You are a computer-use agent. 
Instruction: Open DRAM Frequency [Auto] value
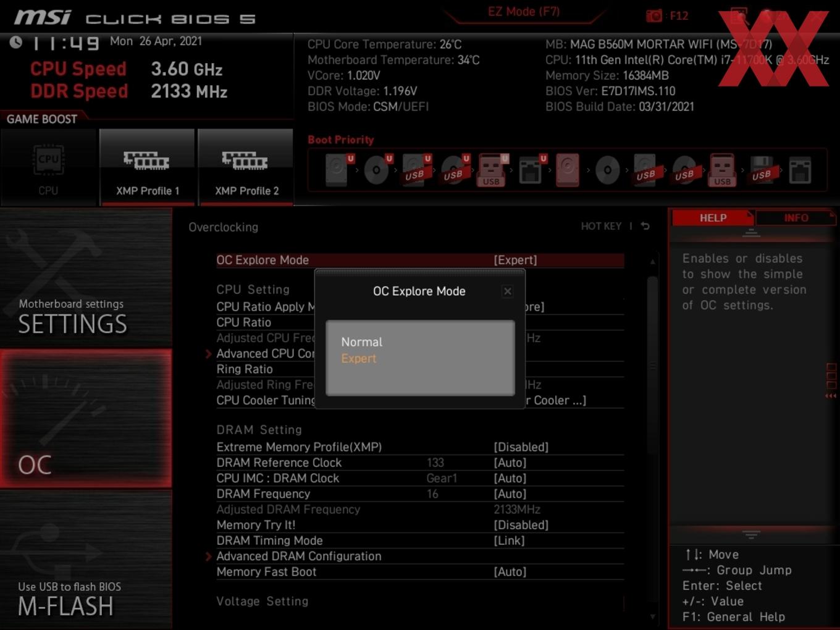coord(510,493)
